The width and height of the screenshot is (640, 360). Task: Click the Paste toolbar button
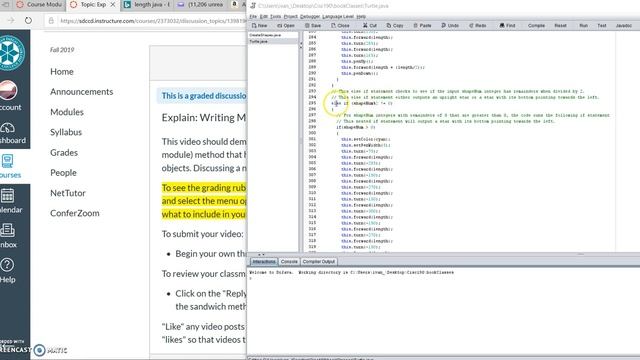click(422, 25)
